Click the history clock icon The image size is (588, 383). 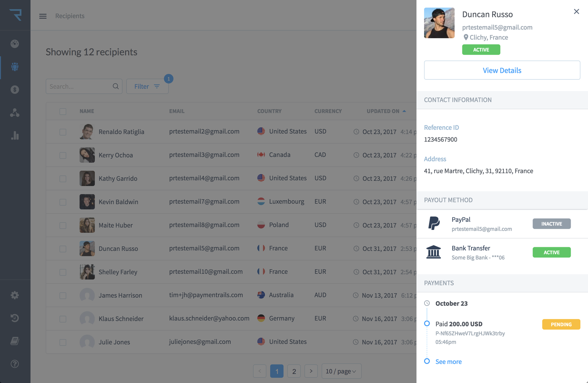point(15,318)
